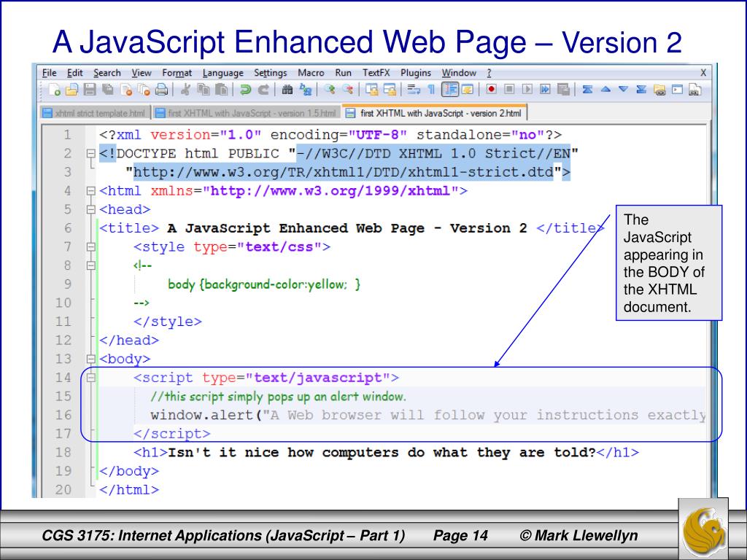Click the User Defined Language icon

point(468,89)
